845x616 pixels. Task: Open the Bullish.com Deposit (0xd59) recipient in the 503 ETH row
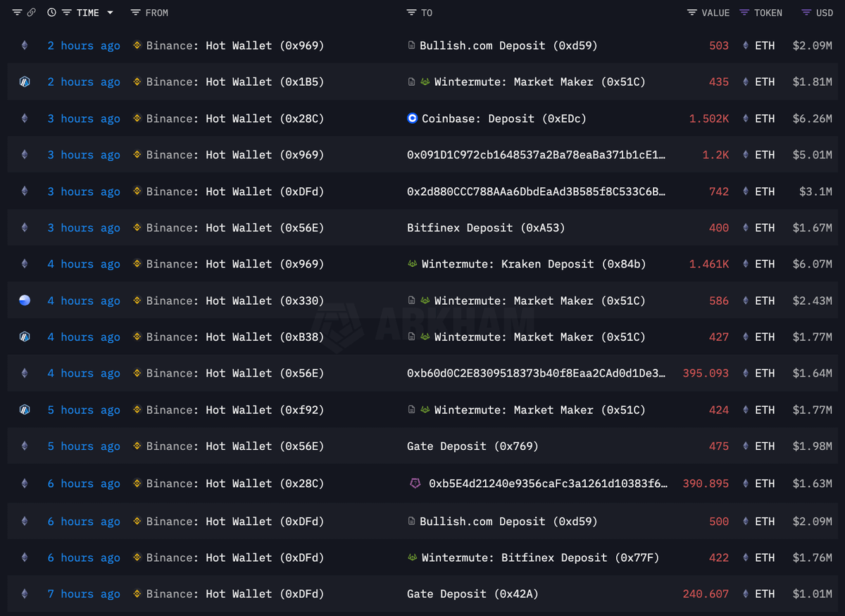[508, 46]
